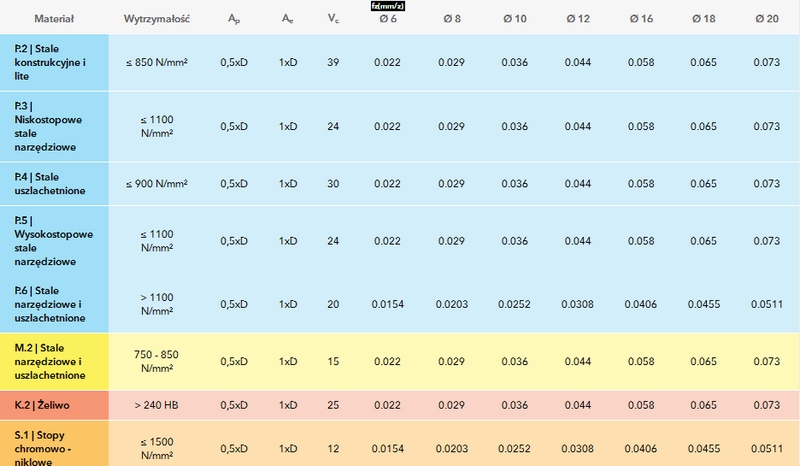Image resolution: width=800 pixels, height=466 pixels.
Task: Click the Materiał column header
Action: [54, 20]
